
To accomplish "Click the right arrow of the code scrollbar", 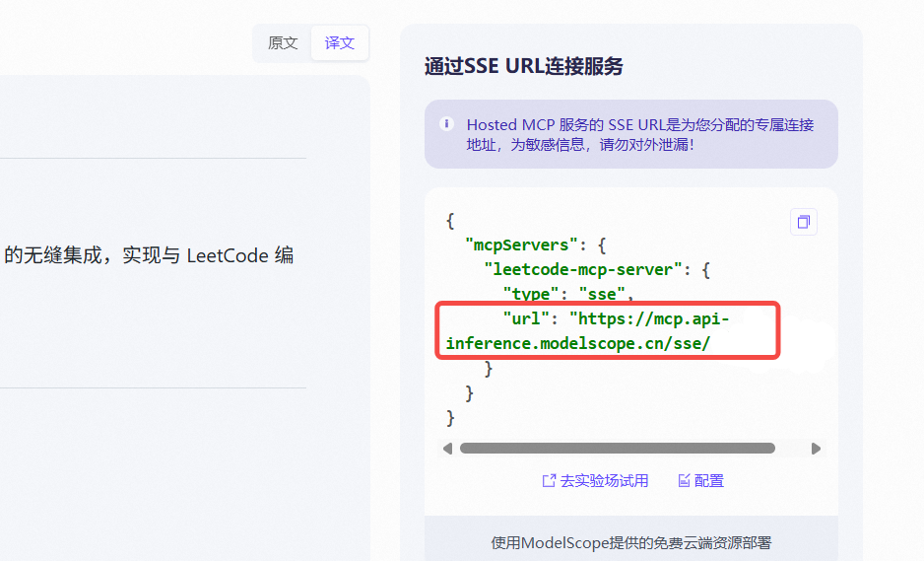I will coord(816,449).
